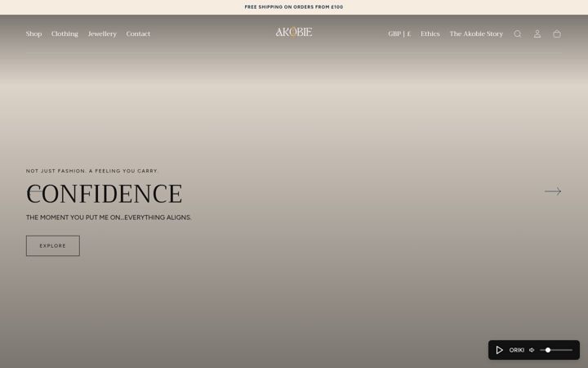Click 'NOT JUST FASHION. A FEELING YOU CARRY.'
This screenshot has height=368, width=588.
click(x=91, y=171)
